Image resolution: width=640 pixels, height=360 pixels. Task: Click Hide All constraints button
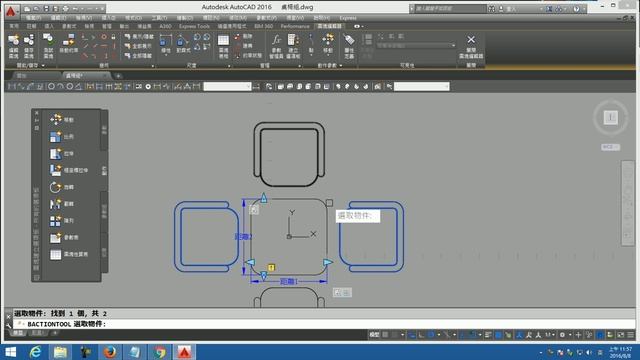(x=139, y=56)
